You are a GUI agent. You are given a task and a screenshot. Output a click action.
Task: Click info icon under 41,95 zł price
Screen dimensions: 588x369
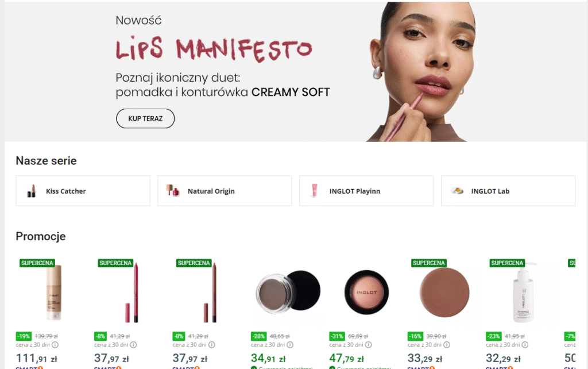[x=525, y=345]
